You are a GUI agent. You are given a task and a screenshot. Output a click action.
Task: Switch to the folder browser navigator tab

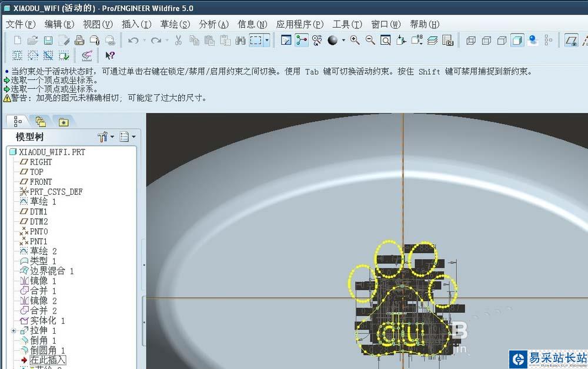click(41, 122)
